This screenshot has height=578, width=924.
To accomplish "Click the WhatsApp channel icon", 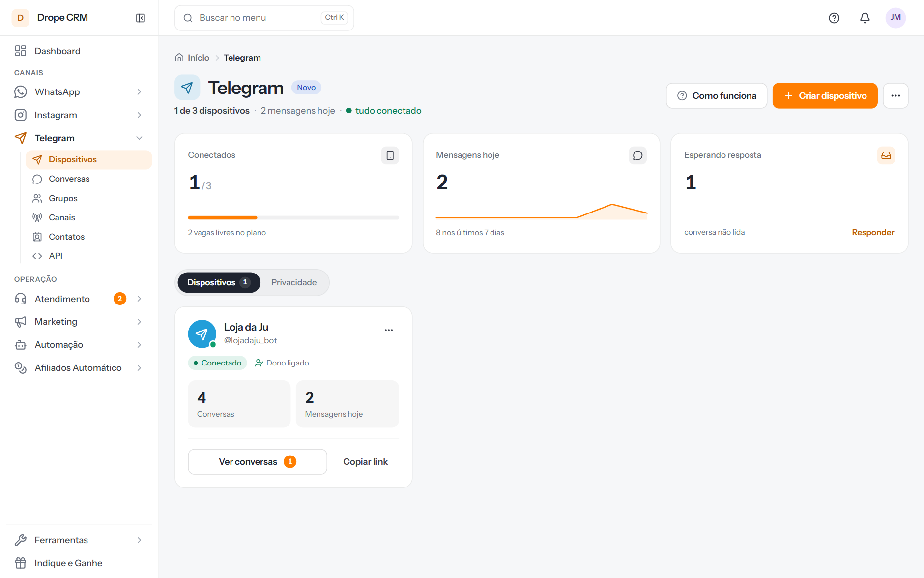I will (21, 92).
